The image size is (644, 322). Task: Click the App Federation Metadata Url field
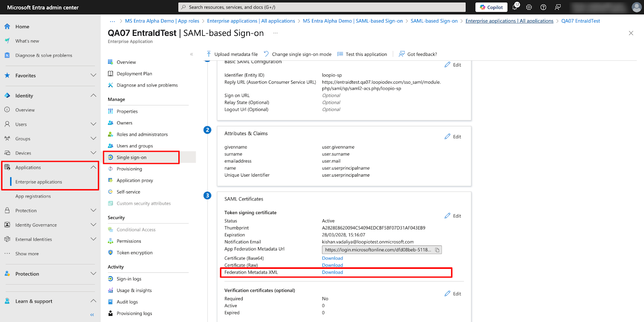click(x=382, y=250)
